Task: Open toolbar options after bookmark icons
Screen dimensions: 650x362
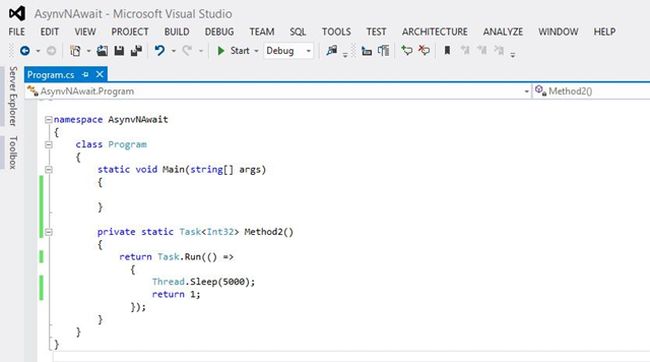Action: (x=513, y=55)
